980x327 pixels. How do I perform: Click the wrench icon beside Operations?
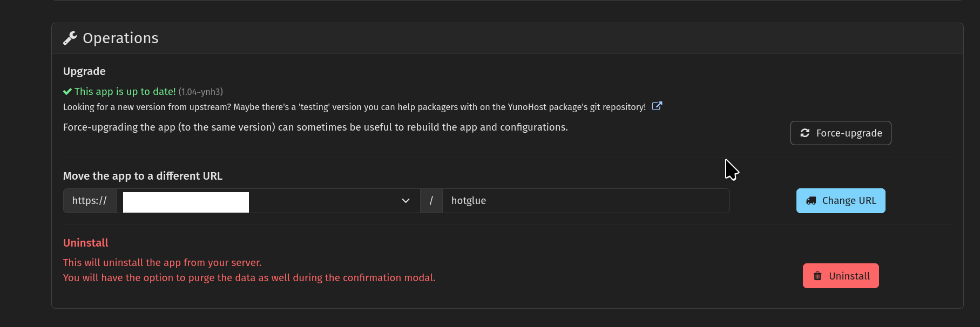coord(70,38)
